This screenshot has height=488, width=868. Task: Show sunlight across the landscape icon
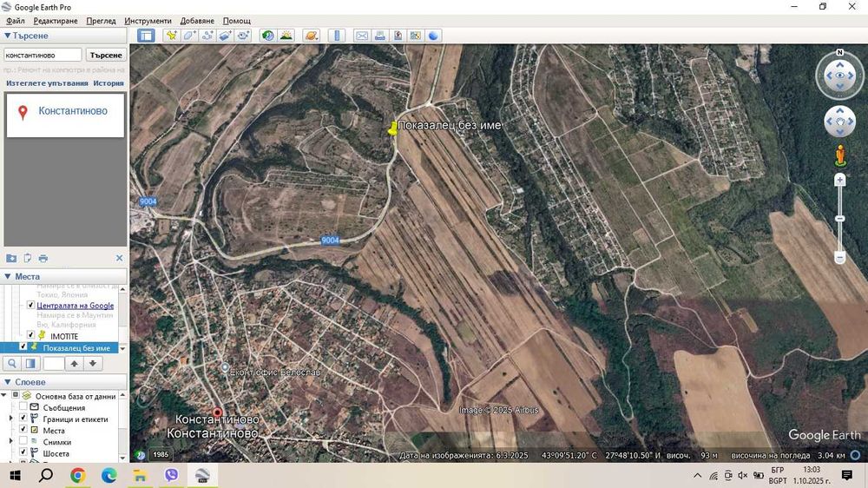[x=286, y=36]
